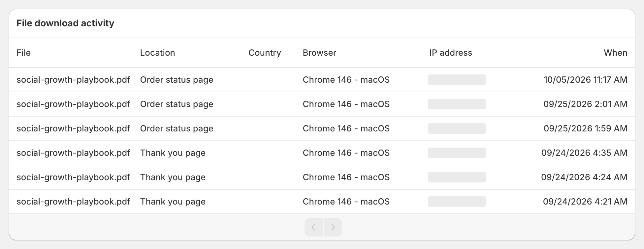Click the 09/24/2026 4:21 AM timestamp
This screenshot has height=249, width=644.
point(585,202)
